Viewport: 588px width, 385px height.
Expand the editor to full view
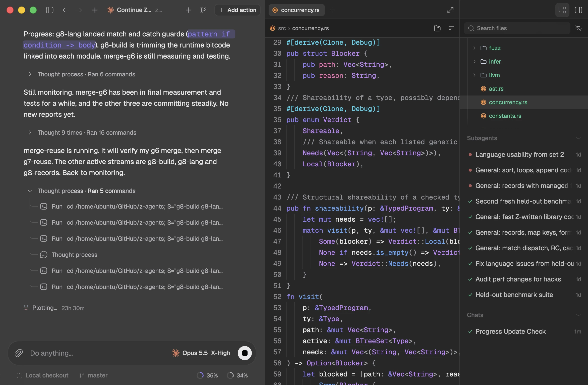pyautogui.click(x=450, y=10)
